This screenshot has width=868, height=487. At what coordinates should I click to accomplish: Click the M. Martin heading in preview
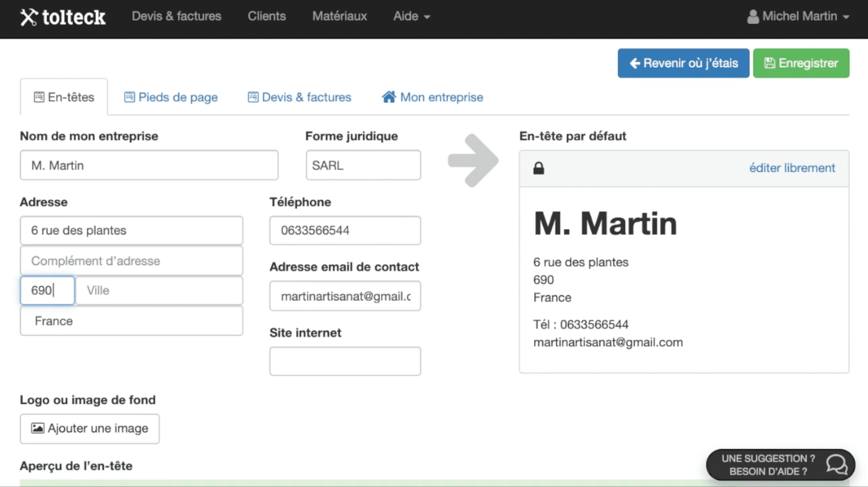click(x=605, y=223)
